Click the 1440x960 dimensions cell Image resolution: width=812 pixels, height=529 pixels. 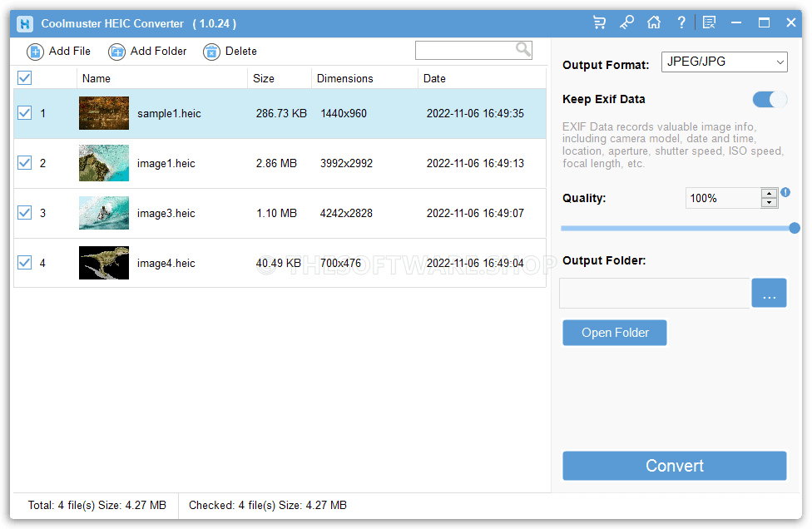(x=344, y=113)
